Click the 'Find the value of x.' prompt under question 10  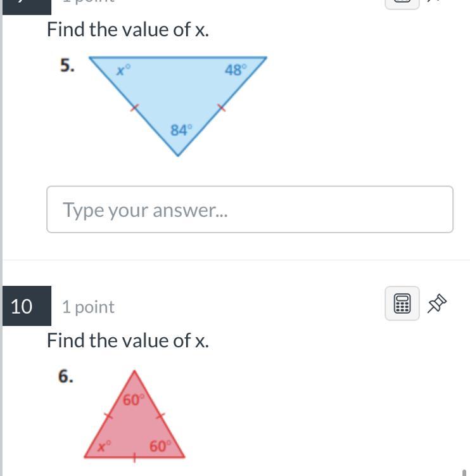pos(128,340)
